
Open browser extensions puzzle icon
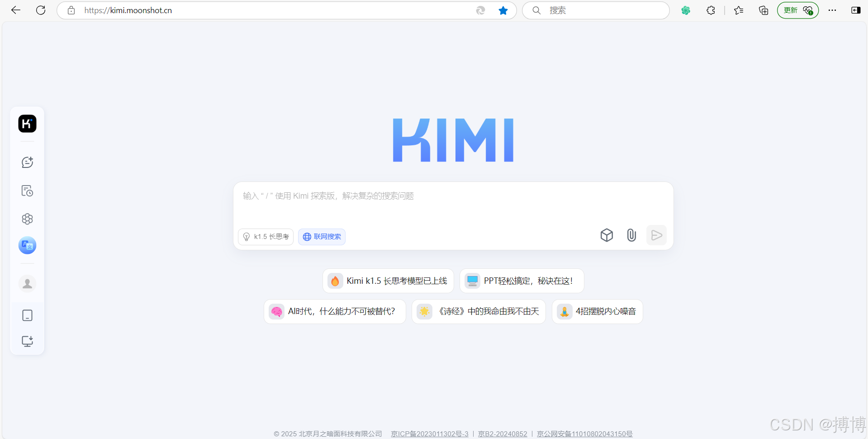[711, 10]
